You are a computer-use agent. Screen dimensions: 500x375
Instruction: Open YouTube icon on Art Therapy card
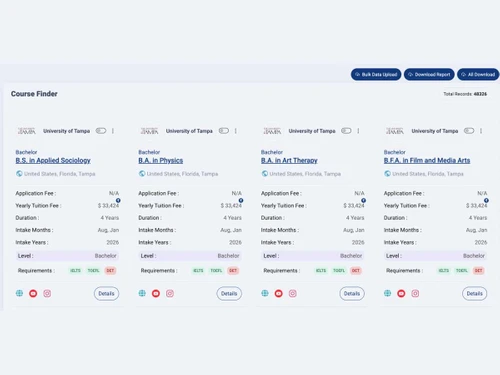point(278,293)
